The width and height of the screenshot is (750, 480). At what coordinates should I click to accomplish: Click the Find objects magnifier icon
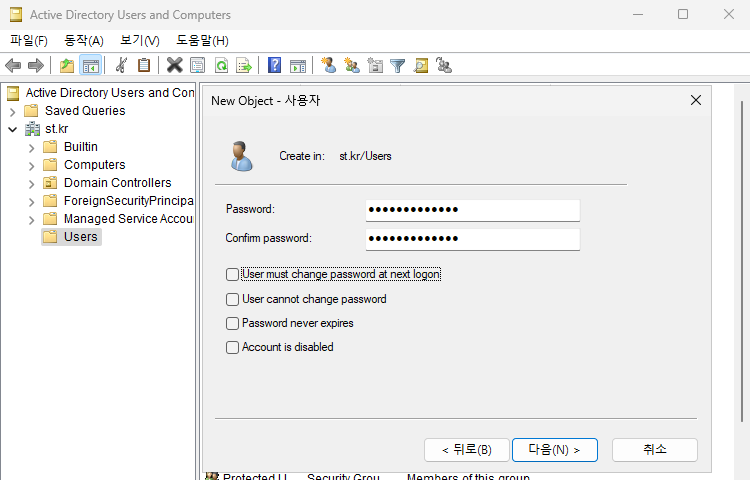(421, 65)
